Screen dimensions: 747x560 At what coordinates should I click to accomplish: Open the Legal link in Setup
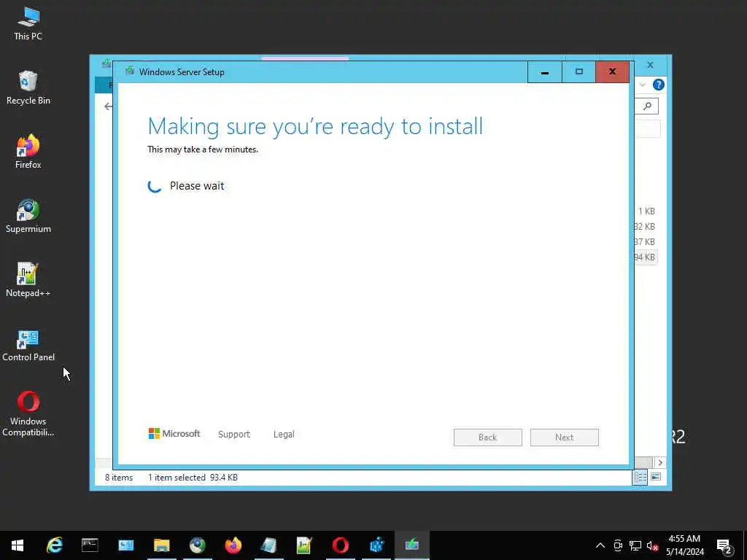(x=284, y=435)
